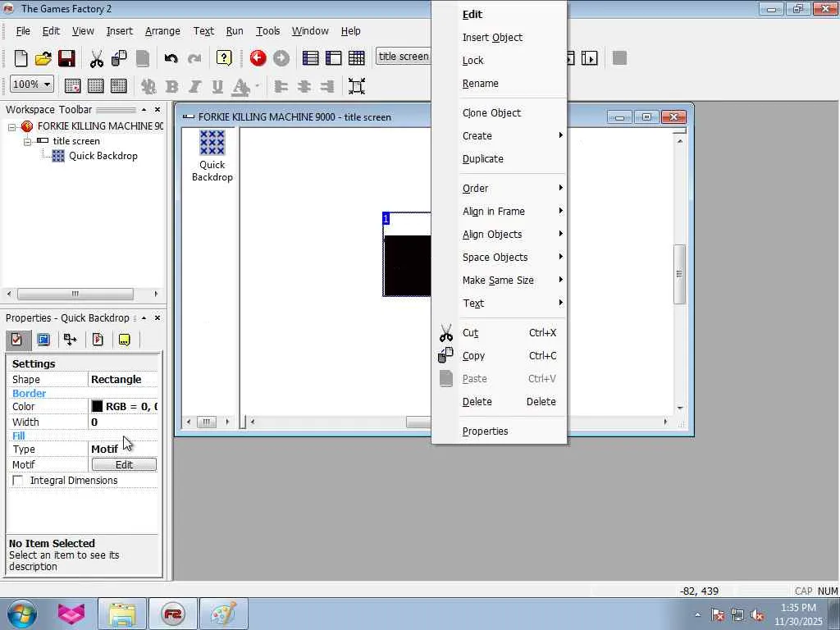Open the Tools menu
The height and width of the screenshot is (630, 840).
(268, 31)
